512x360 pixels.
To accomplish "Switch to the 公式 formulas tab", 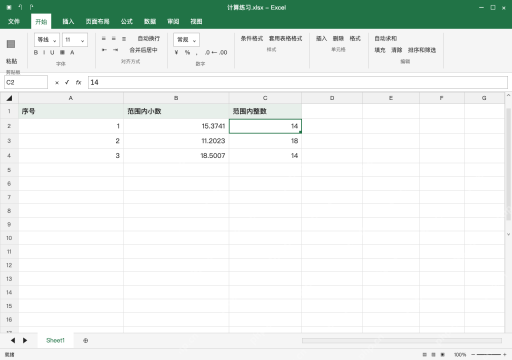I will tap(127, 21).
